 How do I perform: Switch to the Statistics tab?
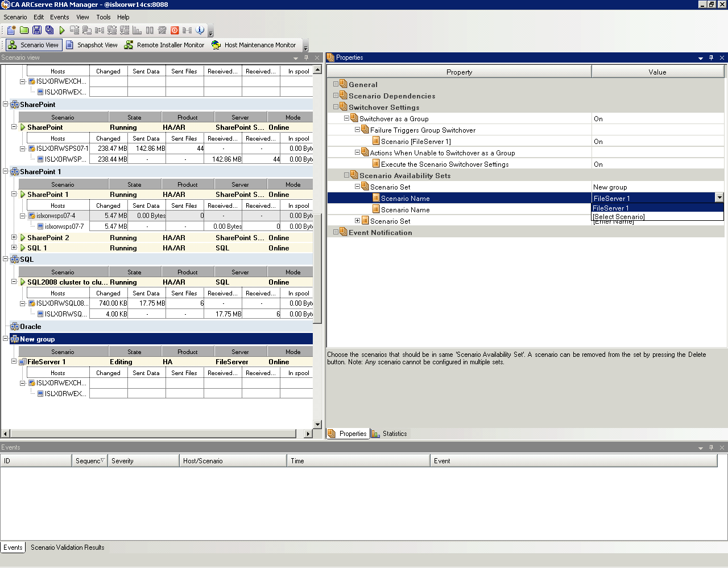(x=390, y=434)
